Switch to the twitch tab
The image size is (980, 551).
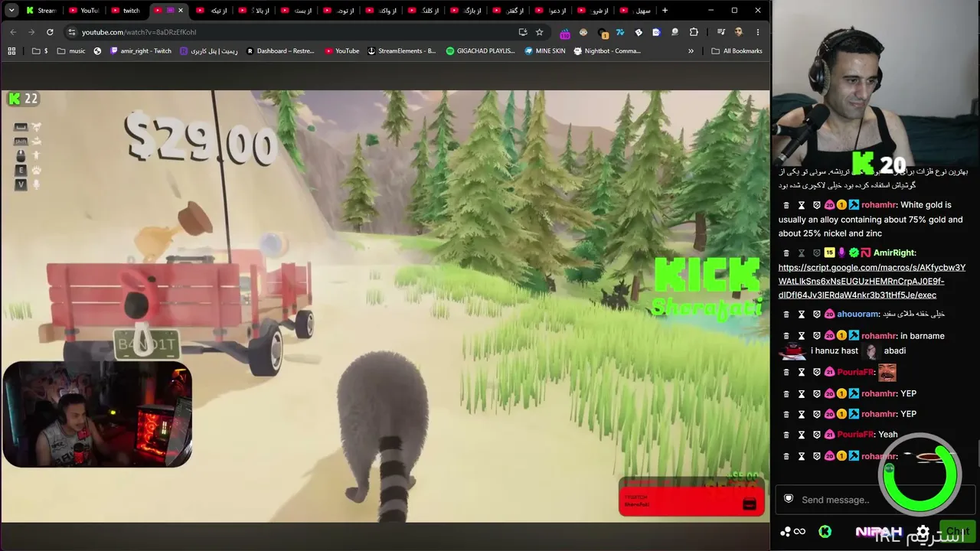(126, 11)
